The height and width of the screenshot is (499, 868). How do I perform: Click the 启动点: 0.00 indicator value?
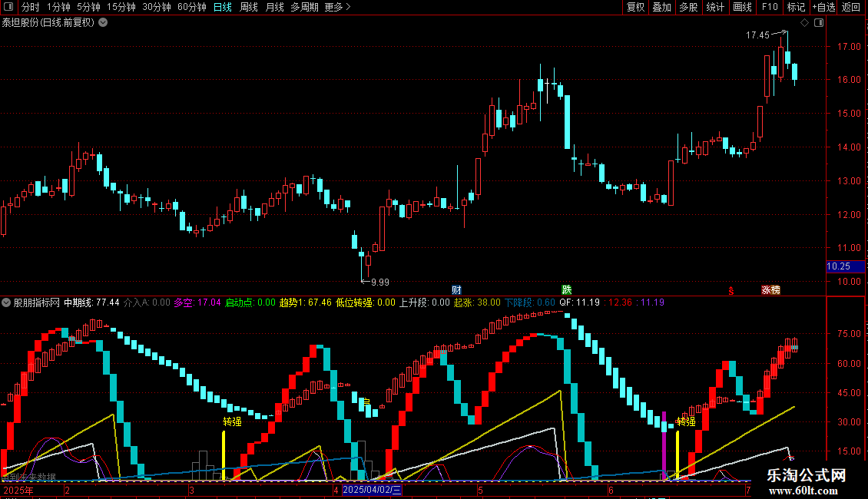(x=250, y=302)
